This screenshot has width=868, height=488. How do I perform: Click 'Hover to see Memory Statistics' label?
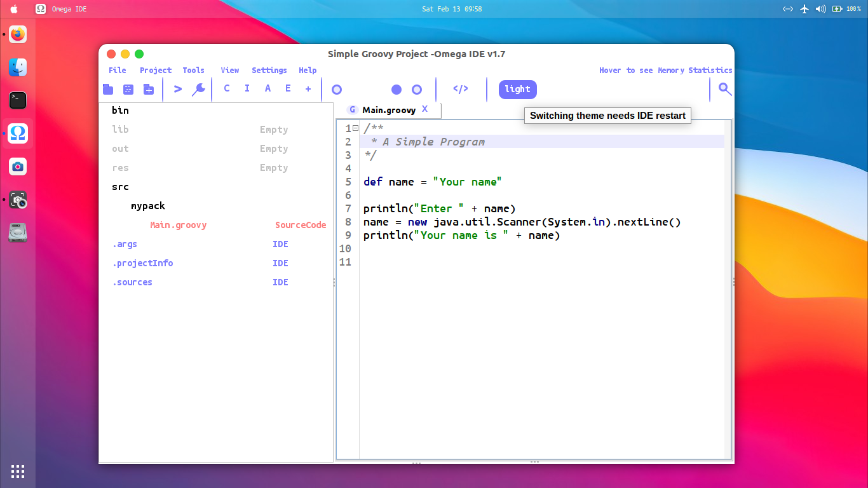665,71
